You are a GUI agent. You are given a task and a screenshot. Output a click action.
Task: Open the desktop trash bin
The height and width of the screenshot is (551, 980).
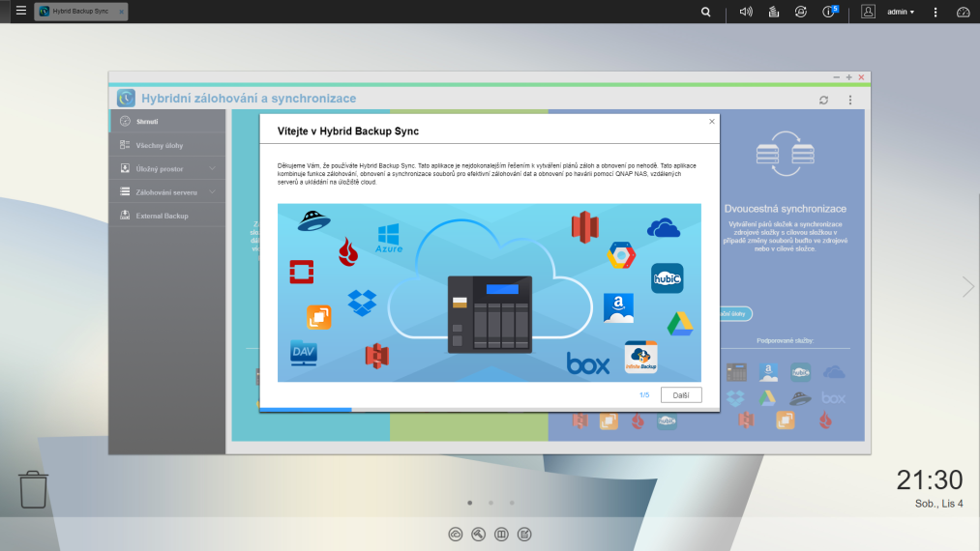coord(33,489)
